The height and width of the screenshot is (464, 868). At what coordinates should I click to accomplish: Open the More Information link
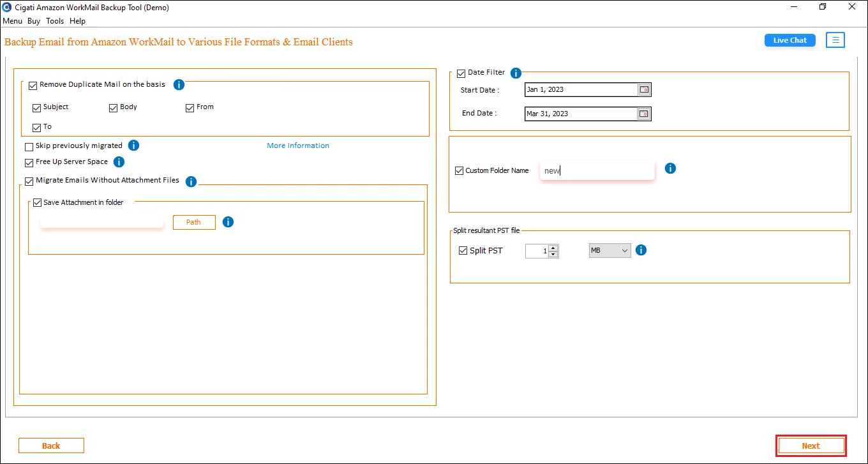298,146
